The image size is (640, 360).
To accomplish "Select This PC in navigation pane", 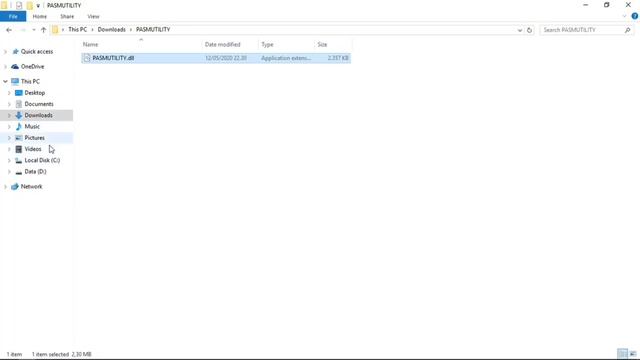I will pyautogui.click(x=30, y=81).
